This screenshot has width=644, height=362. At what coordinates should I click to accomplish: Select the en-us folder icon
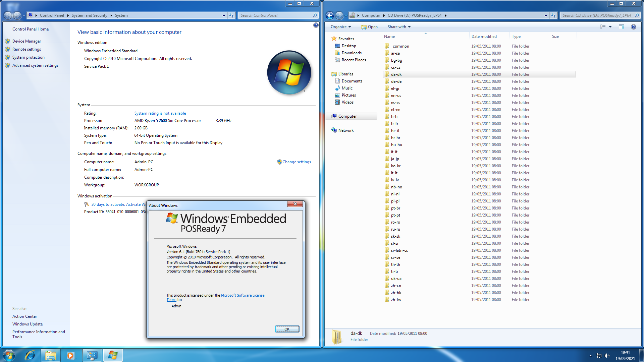387,96
